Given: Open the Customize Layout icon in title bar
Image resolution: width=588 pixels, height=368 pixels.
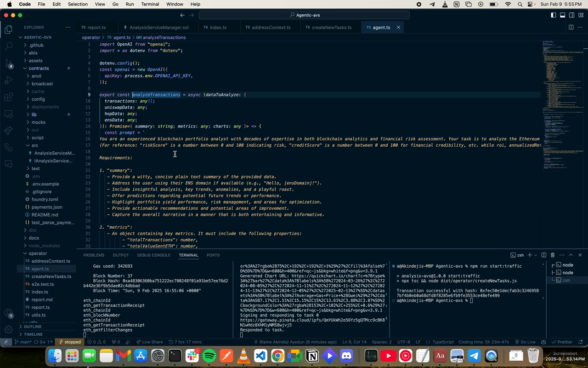Looking at the screenshot, I should point(581,15).
